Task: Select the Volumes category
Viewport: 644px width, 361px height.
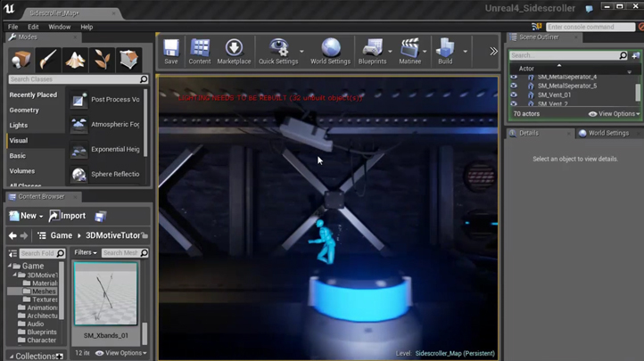Action: (x=22, y=170)
